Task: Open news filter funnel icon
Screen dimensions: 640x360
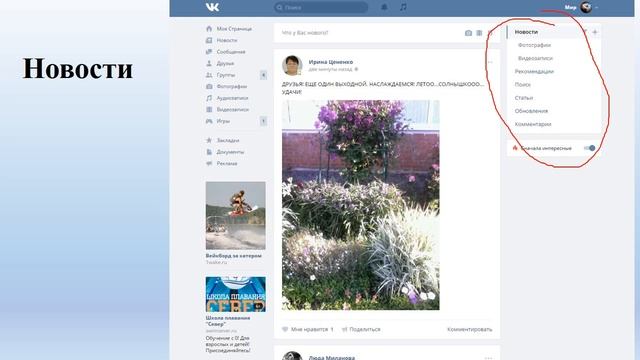Action: [x=584, y=32]
